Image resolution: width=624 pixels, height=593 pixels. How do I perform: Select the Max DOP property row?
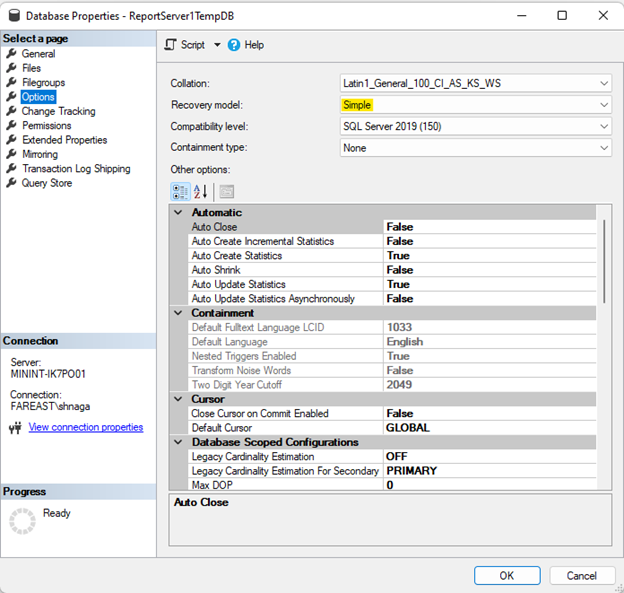(392, 485)
